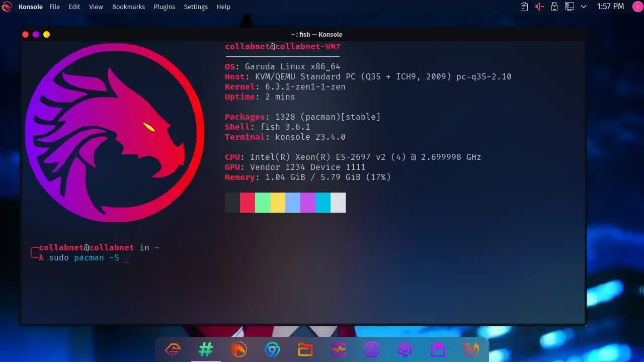Click the 'Uptime: 2 mins' line

[x=260, y=97]
